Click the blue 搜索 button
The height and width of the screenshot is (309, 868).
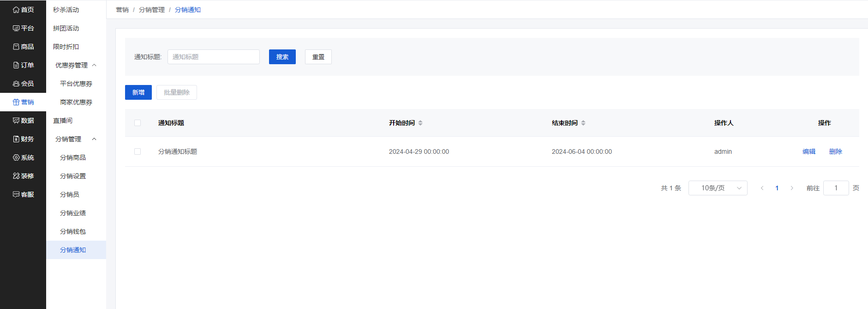pos(282,57)
